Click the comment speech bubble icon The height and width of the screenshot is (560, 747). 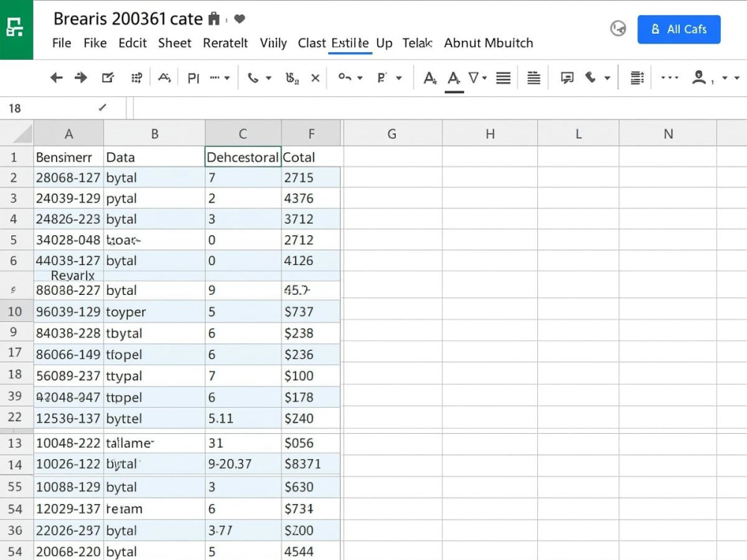click(x=567, y=78)
